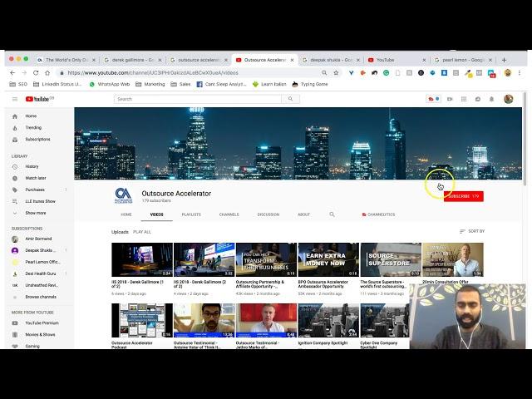Click the Outsource Accelerator channel logo

tap(124, 196)
